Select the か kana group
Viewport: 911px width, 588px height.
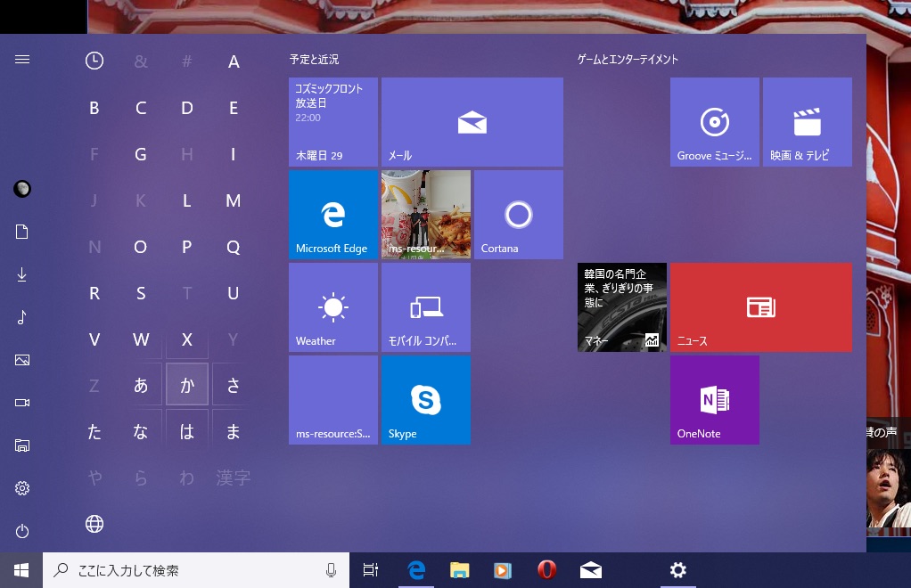[187, 384]
